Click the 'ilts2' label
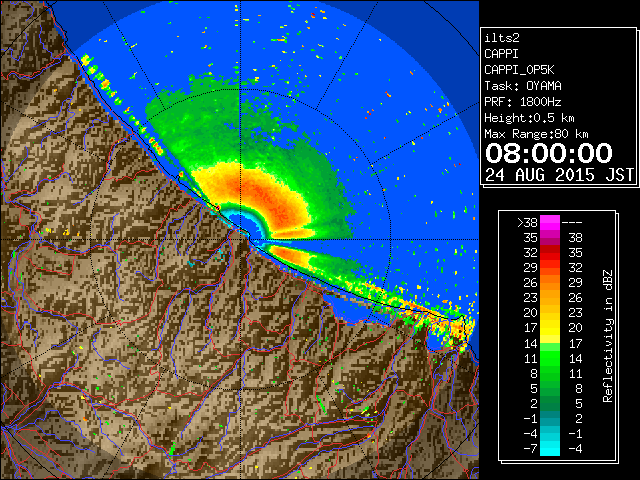 pos(502,38)
